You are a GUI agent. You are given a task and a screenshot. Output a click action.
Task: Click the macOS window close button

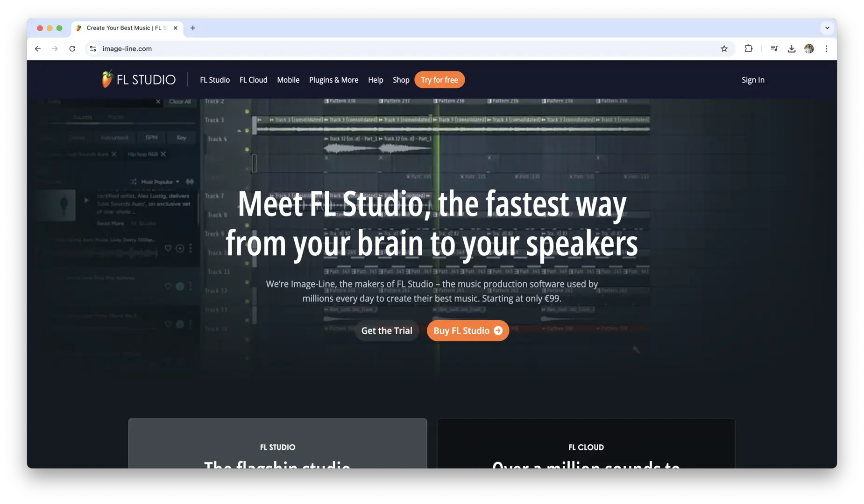[x=40, y=28]
